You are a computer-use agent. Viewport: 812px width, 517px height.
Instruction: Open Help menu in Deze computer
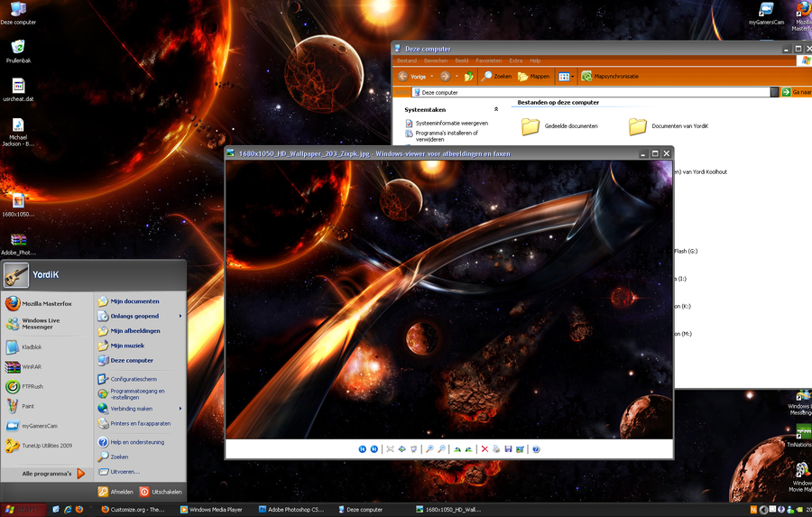535,60
